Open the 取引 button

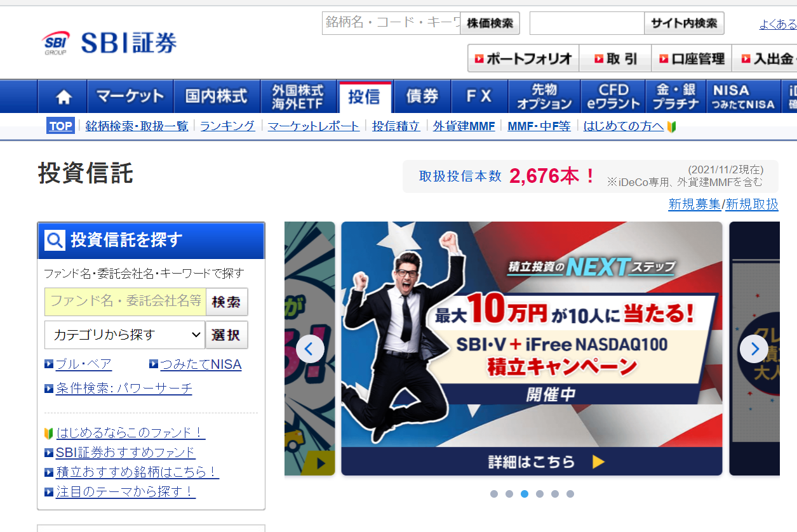point(615,58)
